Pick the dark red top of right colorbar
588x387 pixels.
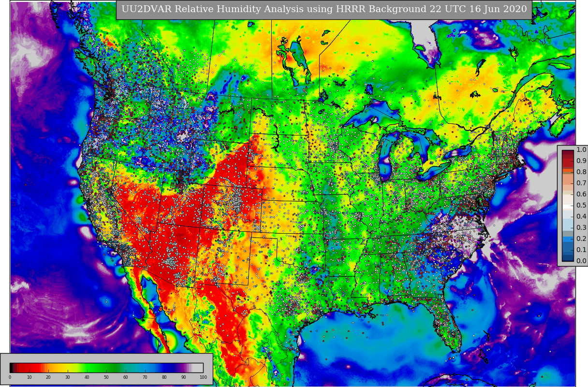[x=568, y=152]
